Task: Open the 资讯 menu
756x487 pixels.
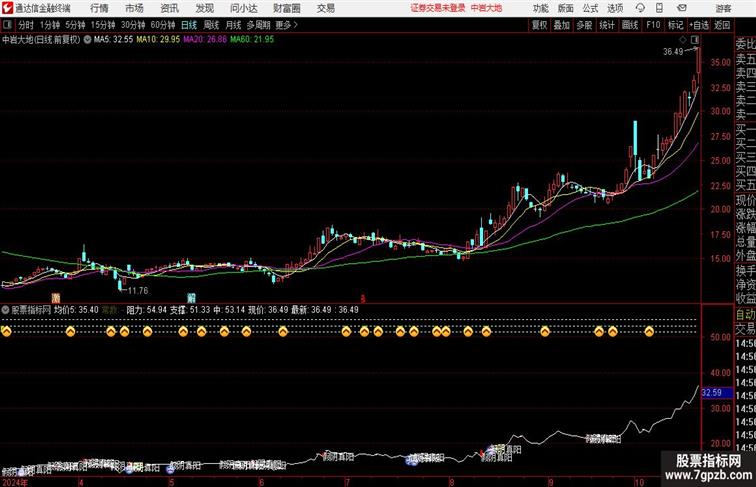Action: pos(169,8)
